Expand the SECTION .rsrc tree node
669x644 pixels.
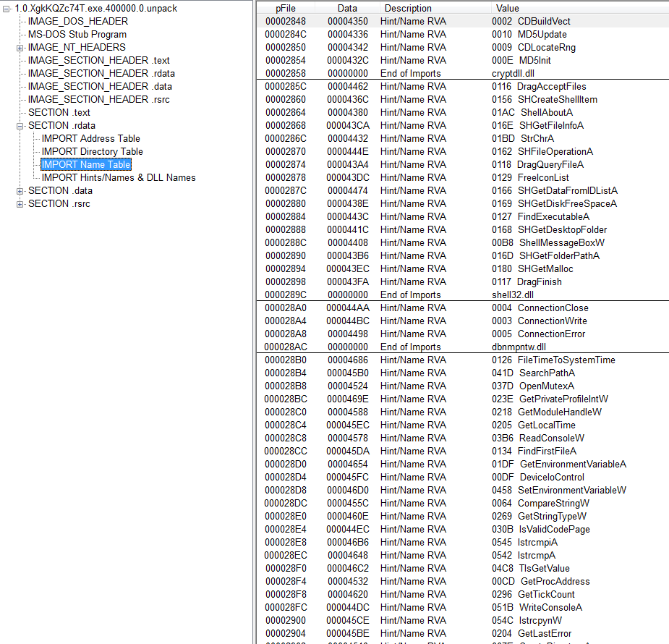[x=18, y=203]
